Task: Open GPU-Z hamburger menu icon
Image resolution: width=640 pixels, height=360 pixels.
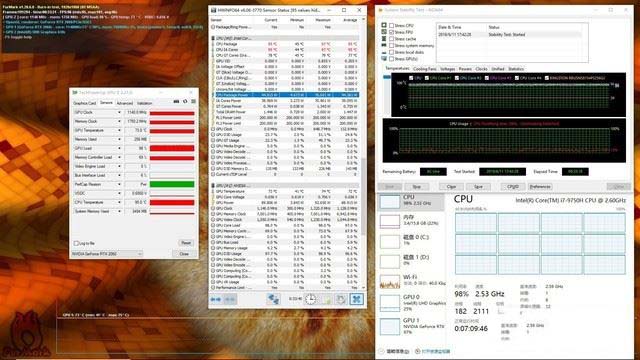Action: 193,102
